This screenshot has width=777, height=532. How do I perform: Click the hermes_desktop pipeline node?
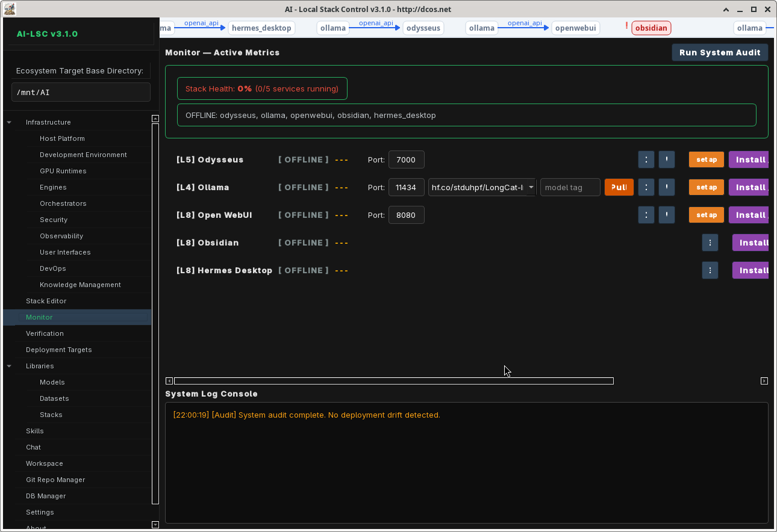(261, 28)
